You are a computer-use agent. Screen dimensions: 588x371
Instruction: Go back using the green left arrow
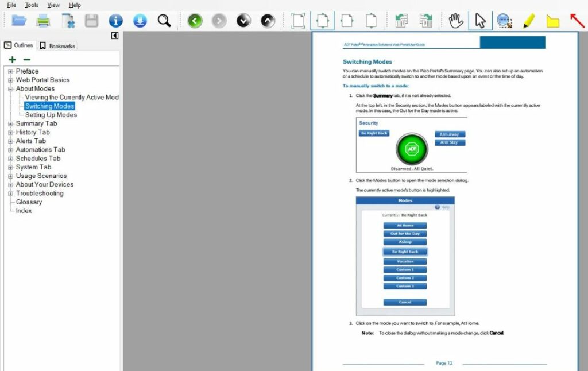[195, 21]
